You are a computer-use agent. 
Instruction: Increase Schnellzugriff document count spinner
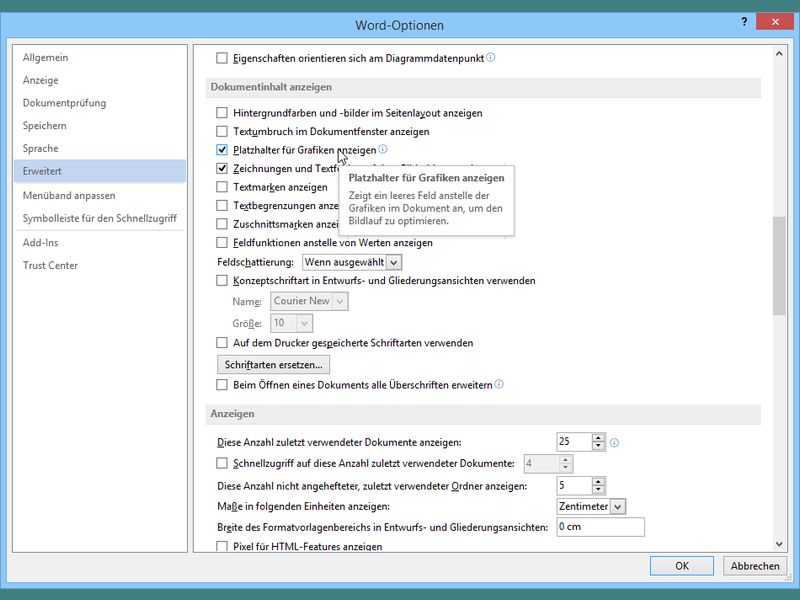(565, 460)
